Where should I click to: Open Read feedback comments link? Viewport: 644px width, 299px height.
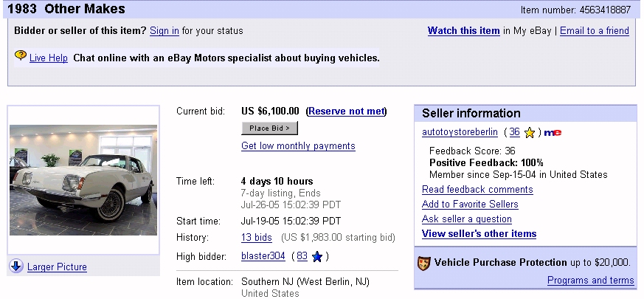[477, 190]
